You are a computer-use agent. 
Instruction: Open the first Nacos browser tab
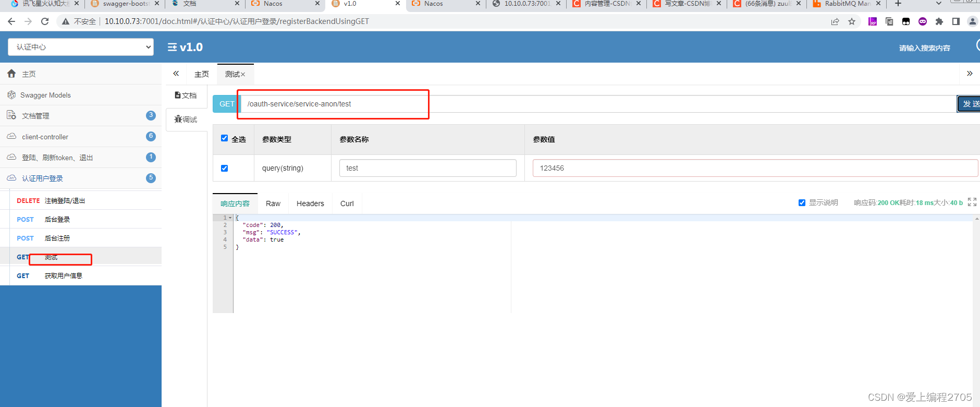(285, 4)
